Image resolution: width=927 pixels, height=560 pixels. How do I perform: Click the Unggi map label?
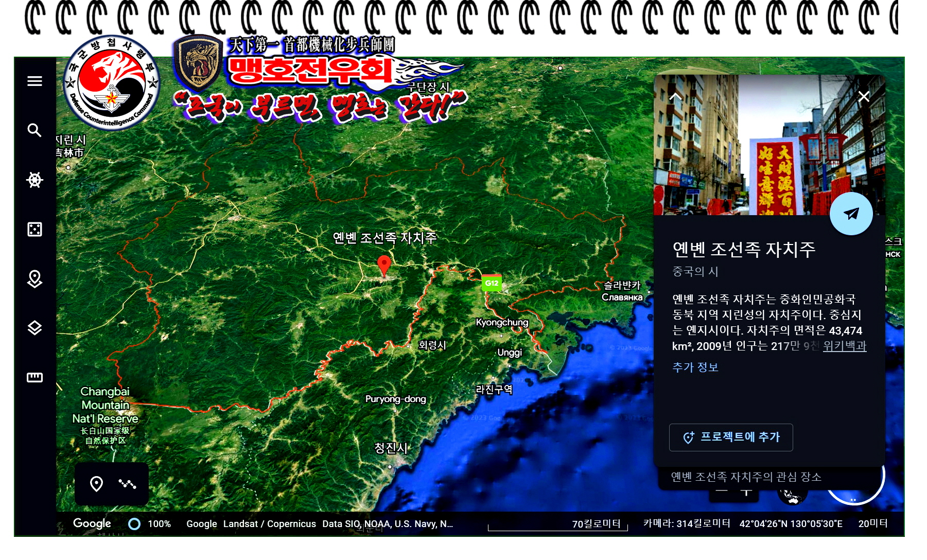[x=510, y=353]
